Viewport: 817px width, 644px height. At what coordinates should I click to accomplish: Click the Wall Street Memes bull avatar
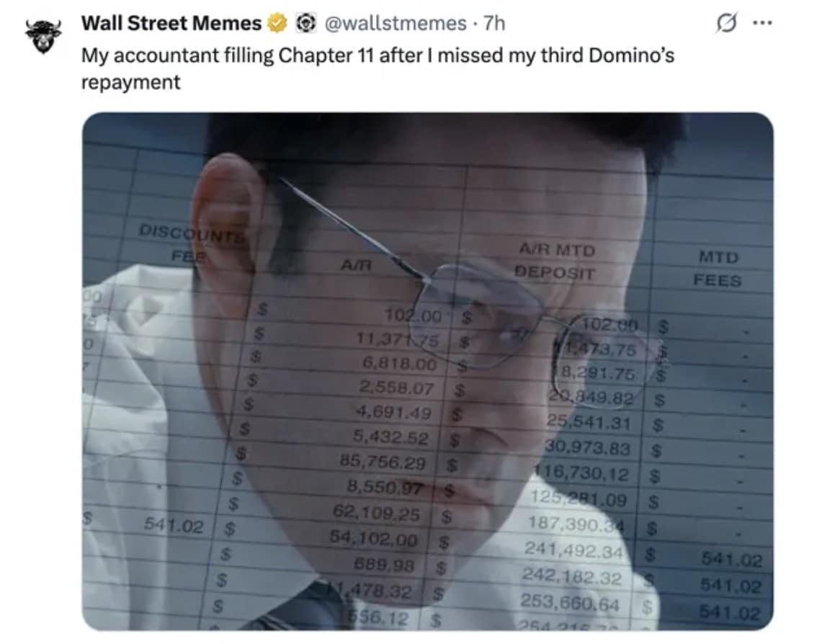click(43, 37)
